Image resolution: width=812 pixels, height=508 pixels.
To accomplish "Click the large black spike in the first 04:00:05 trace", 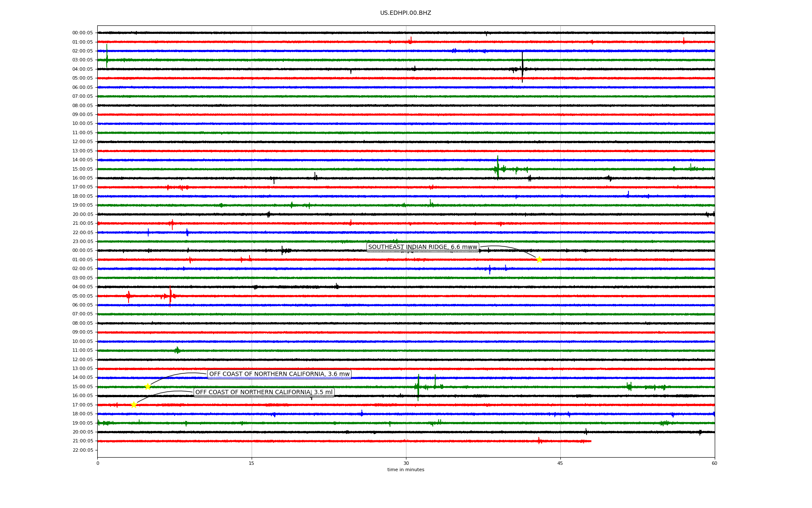I will coord(522,67).
